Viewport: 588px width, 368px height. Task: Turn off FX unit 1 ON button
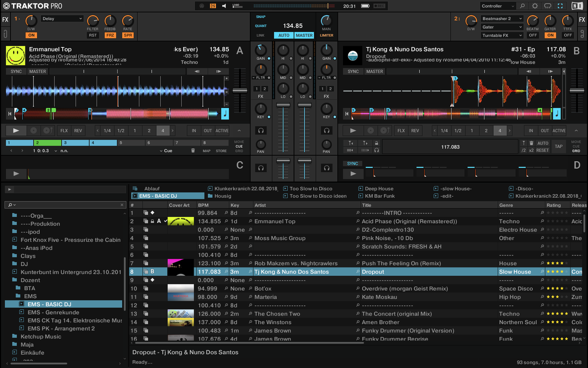(x=31, y=35)
